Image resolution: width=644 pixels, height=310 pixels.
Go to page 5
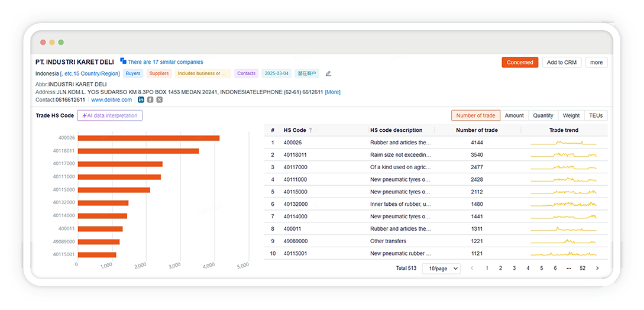(541, 268)
